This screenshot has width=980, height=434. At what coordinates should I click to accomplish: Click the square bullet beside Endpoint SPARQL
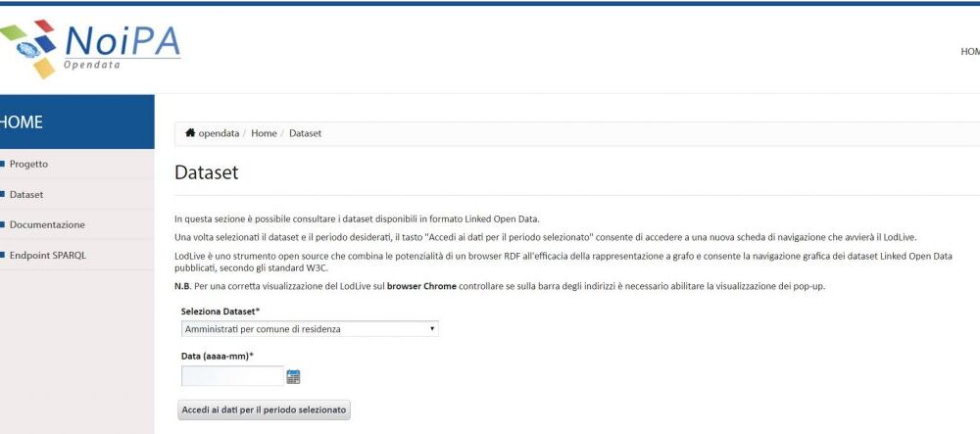click(x=2, y=255)
